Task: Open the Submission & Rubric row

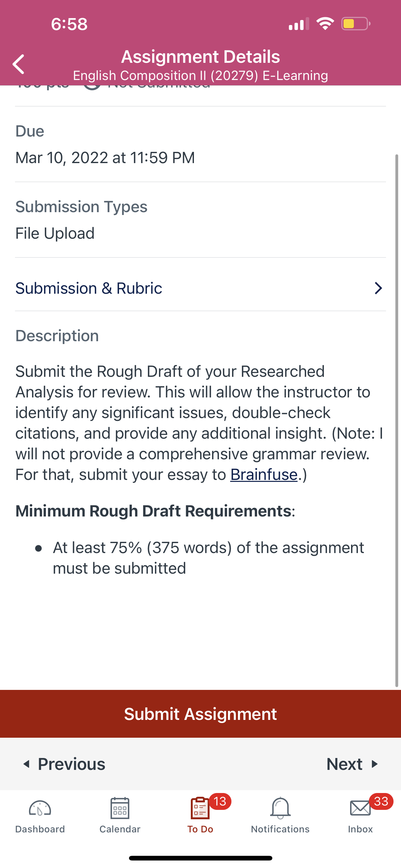Action: 200,288
